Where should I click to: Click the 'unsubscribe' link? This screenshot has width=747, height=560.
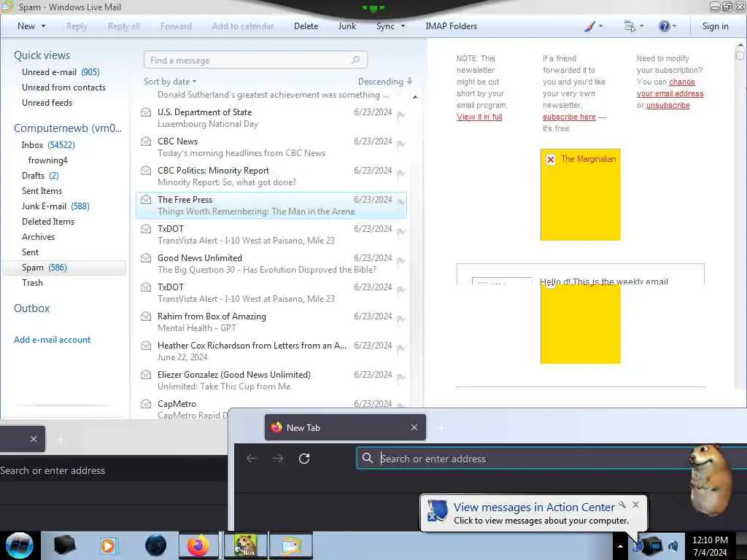click(x=668, y=105)
